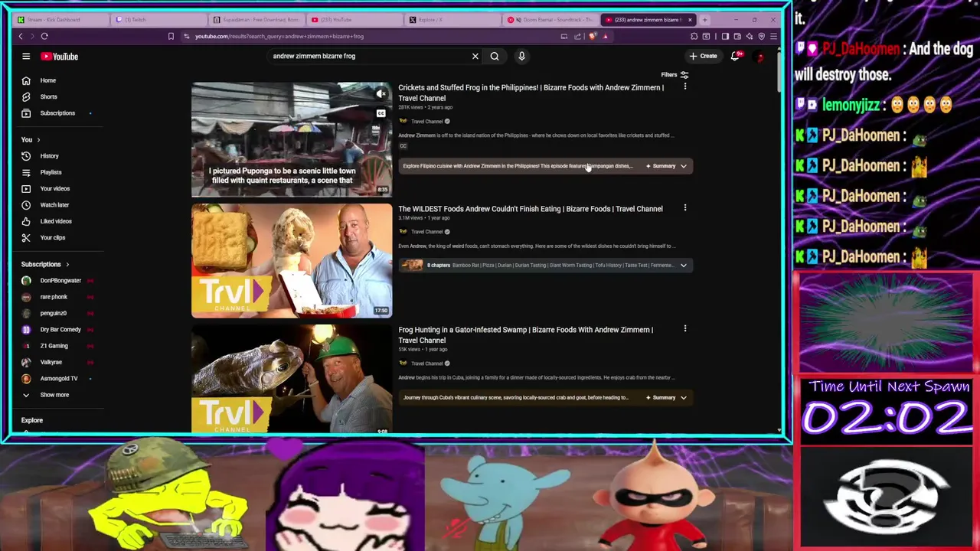Image resolution: width=980 pixels, height=551 pixels.
Task: Unmute the first video's preview
Action: coord(381,94)
